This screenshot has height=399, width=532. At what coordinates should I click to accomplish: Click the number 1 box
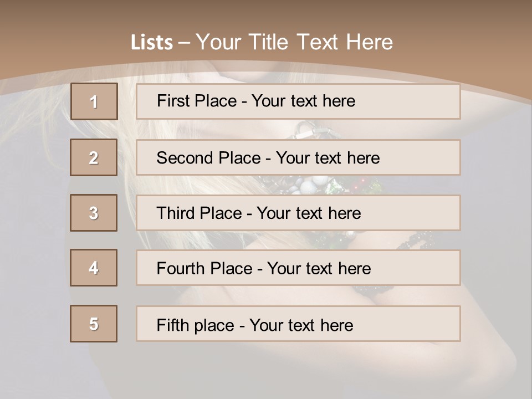click(x=94, y=101)
